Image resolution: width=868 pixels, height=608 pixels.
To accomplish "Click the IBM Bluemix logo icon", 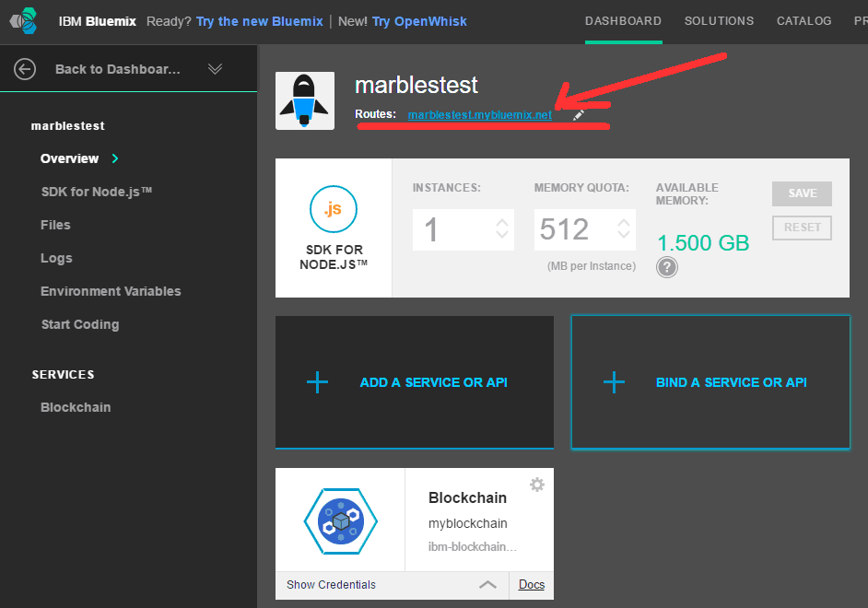I will [x=24, y=21].
